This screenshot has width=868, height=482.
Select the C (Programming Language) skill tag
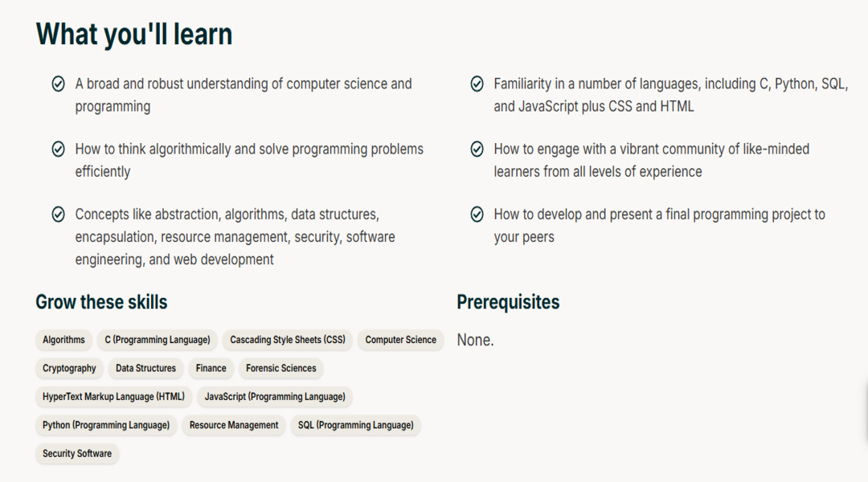pos(158,340)
